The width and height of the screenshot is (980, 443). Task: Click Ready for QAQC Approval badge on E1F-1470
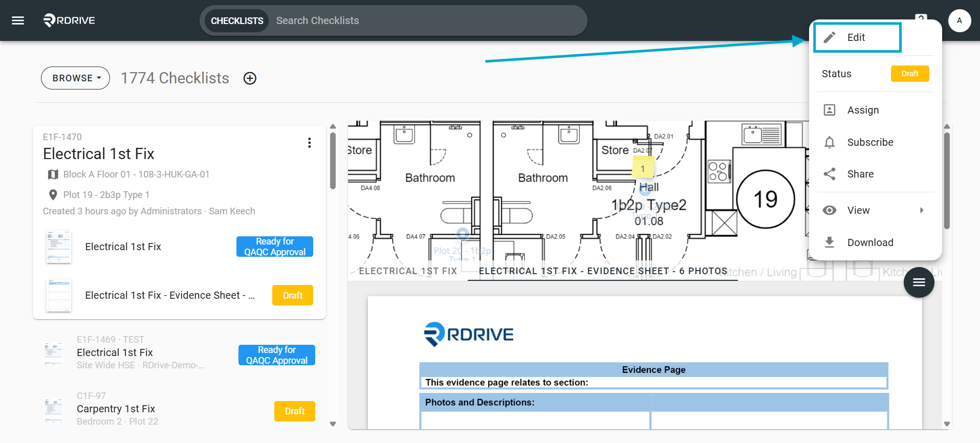(x=275, y=247)
